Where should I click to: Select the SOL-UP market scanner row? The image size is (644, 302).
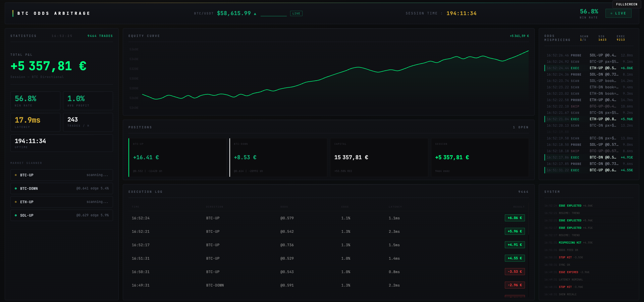pyautogui.click(x=62, y=215)
